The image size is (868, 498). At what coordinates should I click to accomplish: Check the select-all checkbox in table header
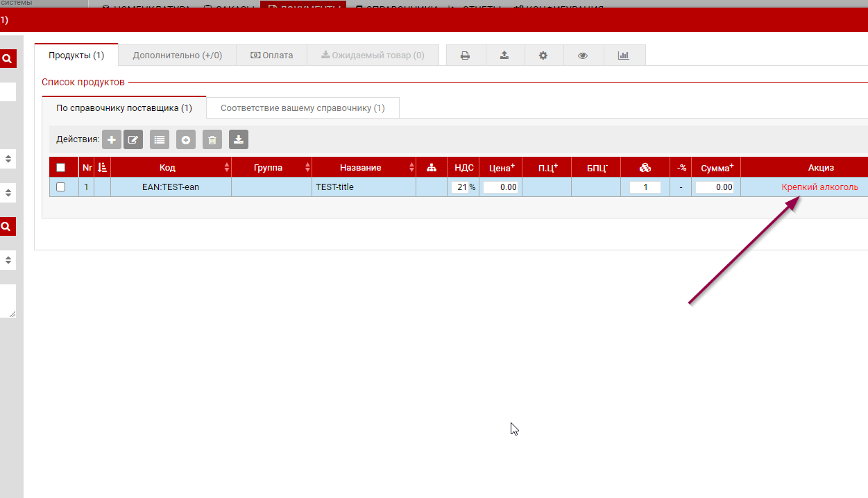pyautogui.click(x=60, y=167)
